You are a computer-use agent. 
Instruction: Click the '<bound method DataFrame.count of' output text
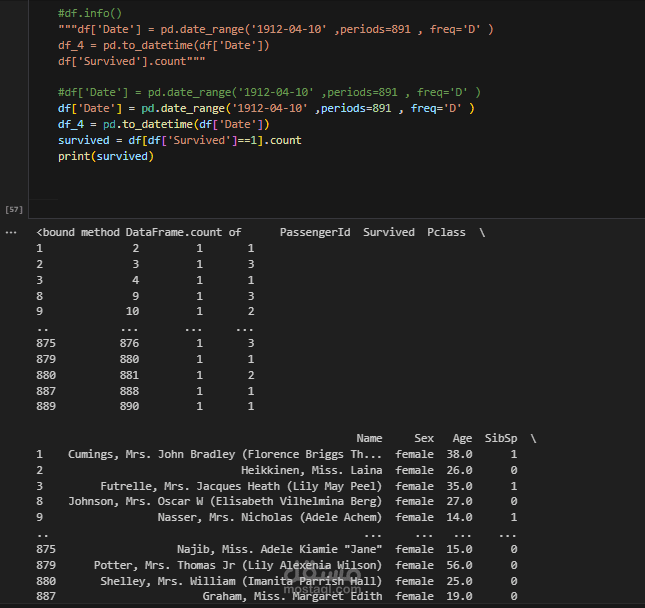[139, 232]
